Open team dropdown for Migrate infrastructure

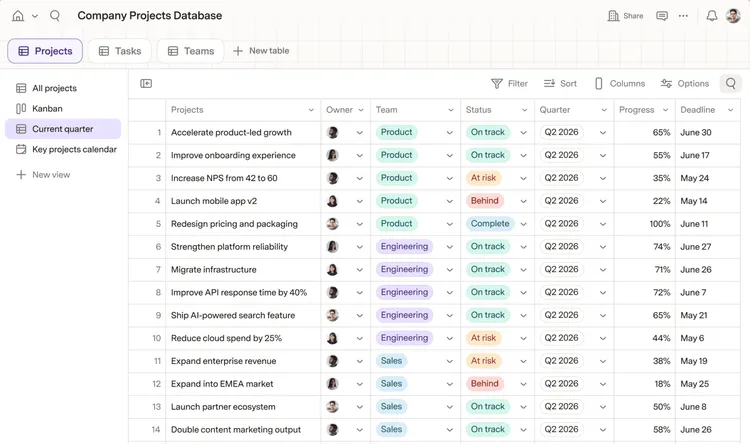[x=450, y=270]
